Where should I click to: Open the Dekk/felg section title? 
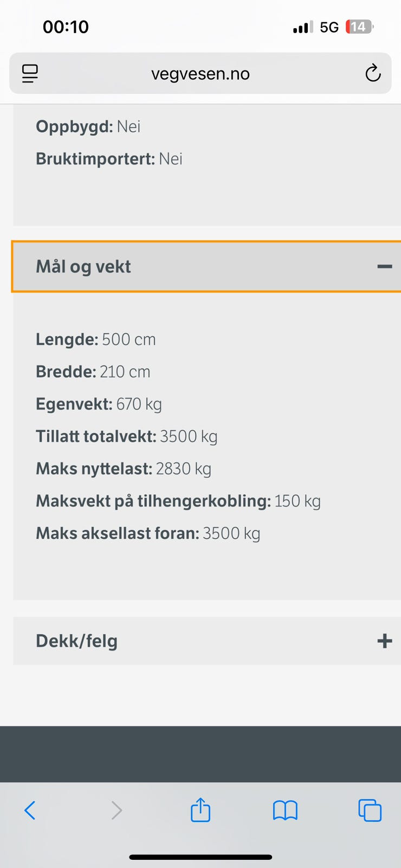pyautogui.click(x=76, y=641)
